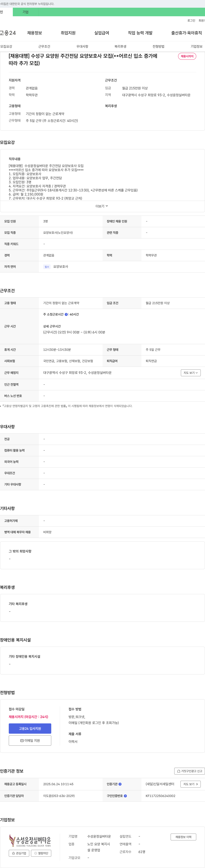Open the 취업지원 menu
205x868 pixels.
68,33
